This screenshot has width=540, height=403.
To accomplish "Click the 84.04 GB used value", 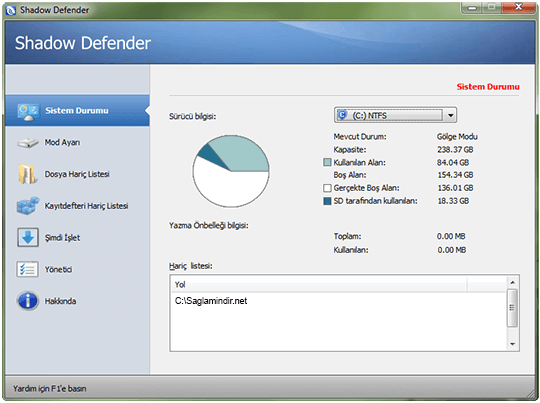I will [x=453, y=162].
